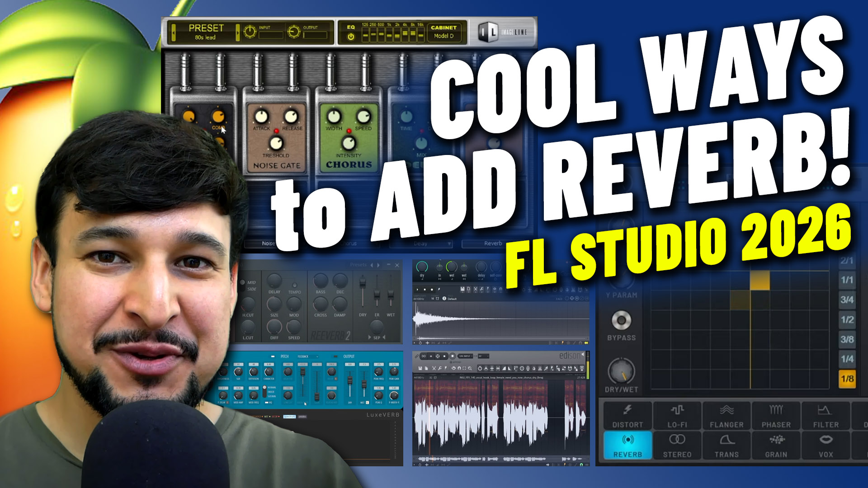868x488 pixels.
Task: Click Edison's scissors cut tool icon
Action: click(434, 368)
